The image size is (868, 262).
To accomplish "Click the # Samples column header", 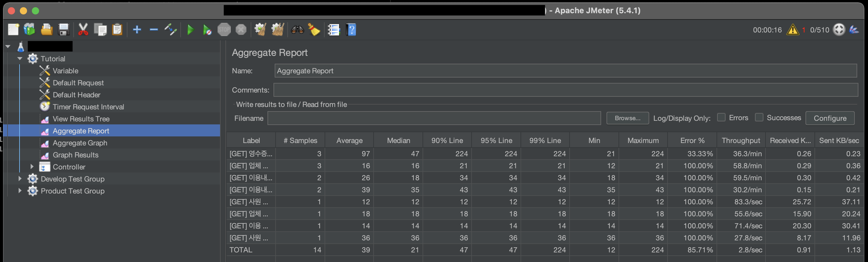I will click(300, 140).
